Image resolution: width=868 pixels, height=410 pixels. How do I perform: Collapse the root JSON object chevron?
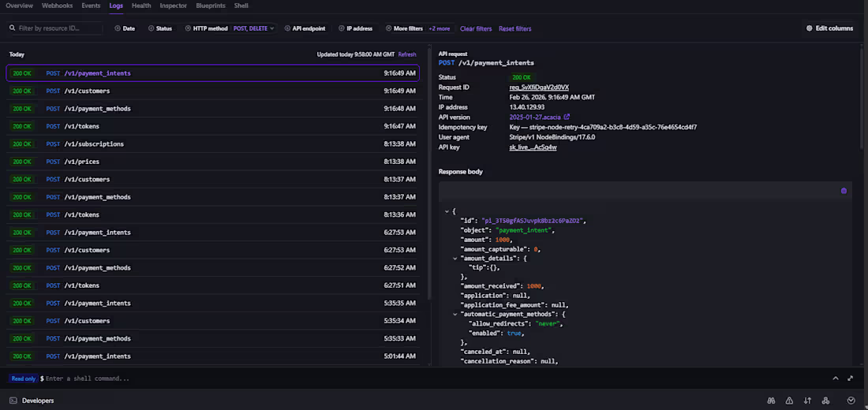447,211
